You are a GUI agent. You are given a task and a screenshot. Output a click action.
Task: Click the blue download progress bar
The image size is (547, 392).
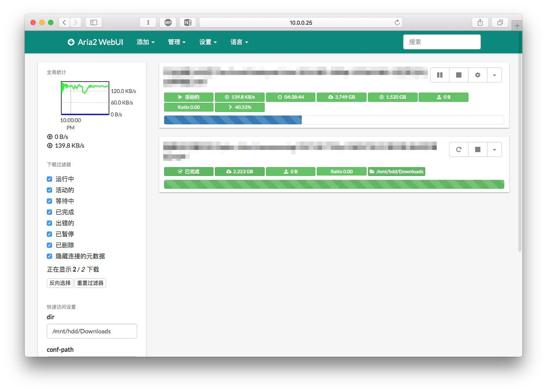pyautogui.click(x=233, y=120)
